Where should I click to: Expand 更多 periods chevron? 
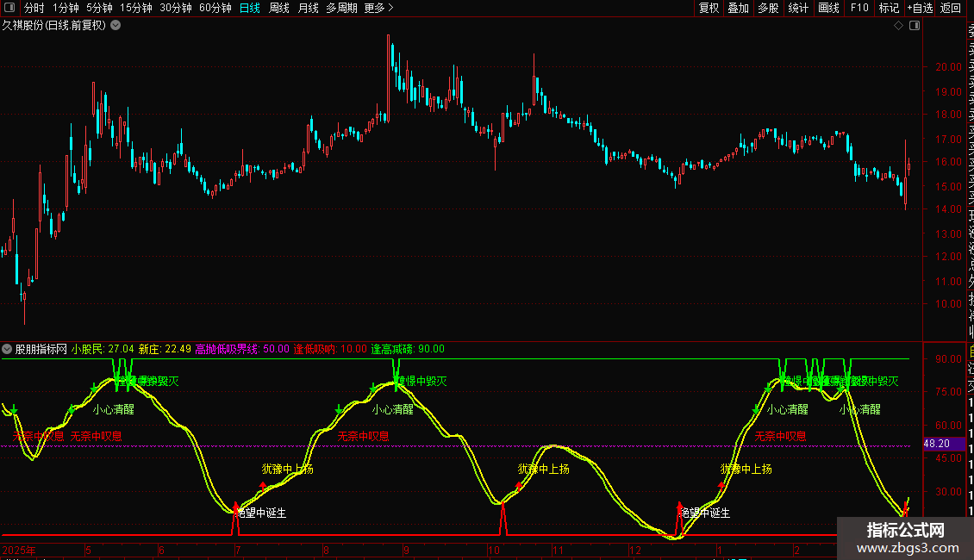(378, 8)
